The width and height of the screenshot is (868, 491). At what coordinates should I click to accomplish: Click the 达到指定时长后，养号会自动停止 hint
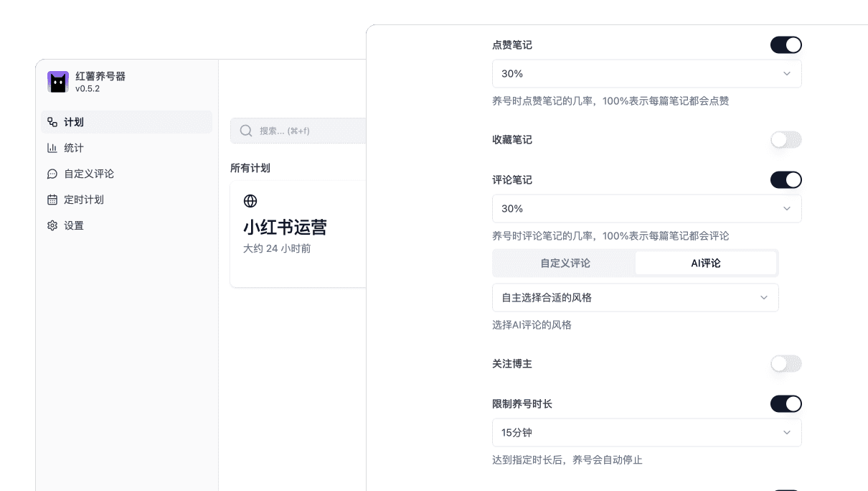[x=567, y=460]
